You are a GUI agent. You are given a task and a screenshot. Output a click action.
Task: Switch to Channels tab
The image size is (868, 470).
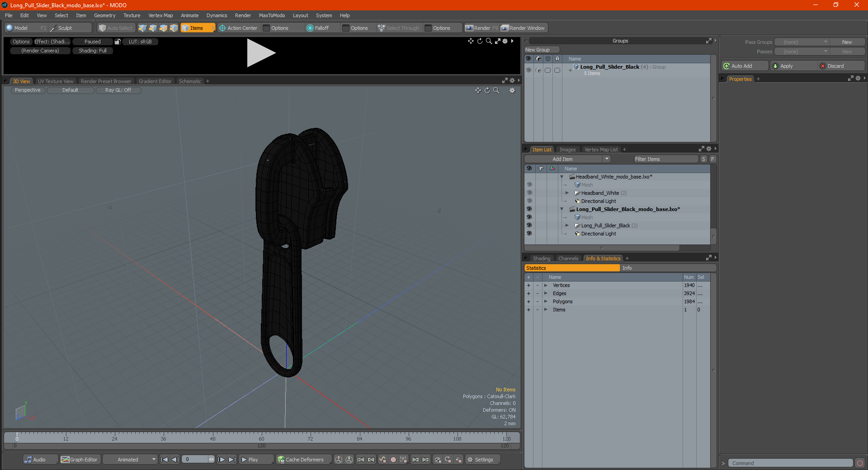pos(568,258)
